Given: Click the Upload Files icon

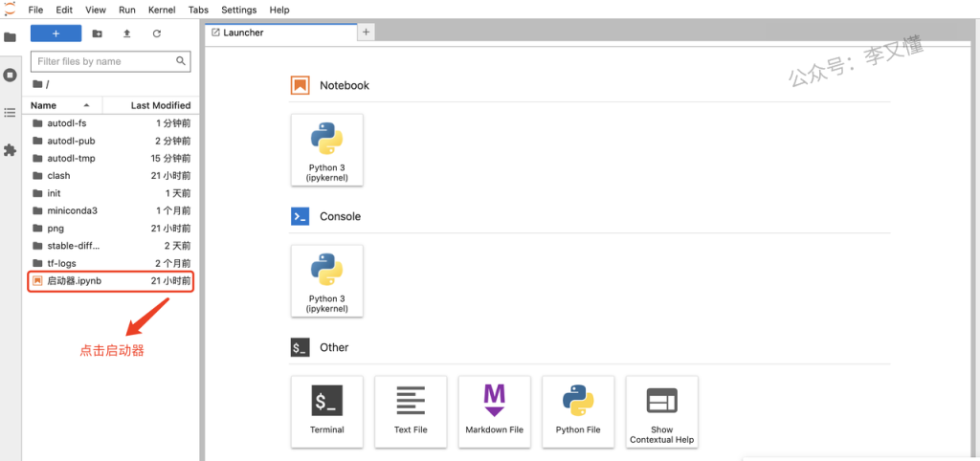Looking at the screenshot, I should tap(127, 33).
